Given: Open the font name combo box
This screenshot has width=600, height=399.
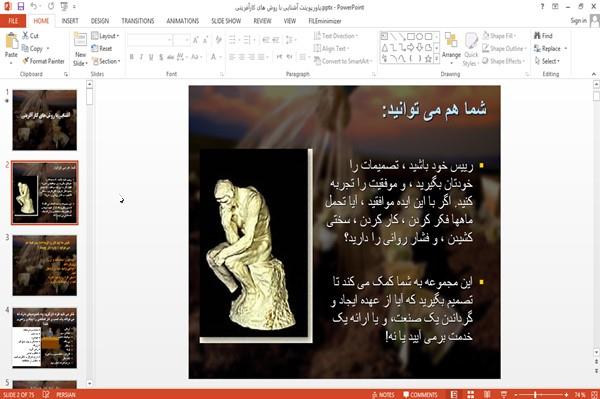Looking at the screenshot, I should click(149, 40).
